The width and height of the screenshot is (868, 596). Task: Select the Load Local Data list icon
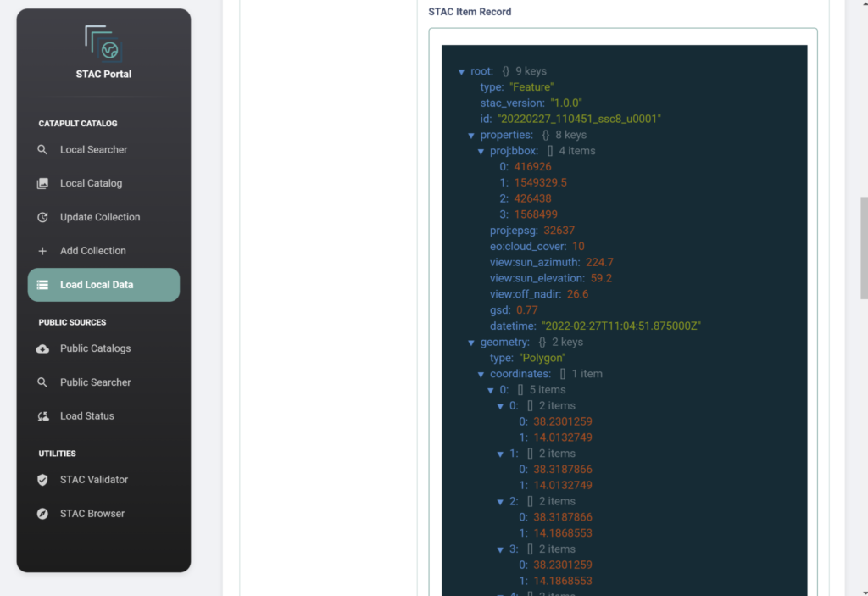[x=42, y=285]
